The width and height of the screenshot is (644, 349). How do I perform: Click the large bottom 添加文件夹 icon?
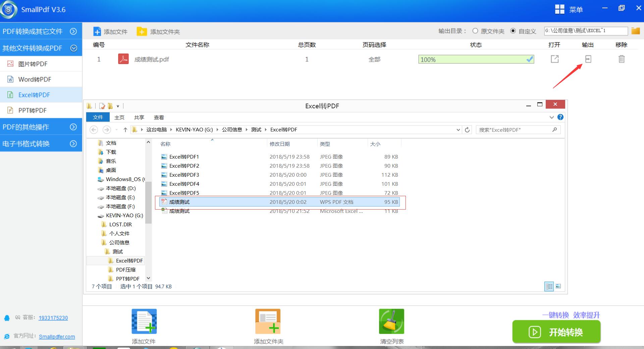click(x=268, y=321)
